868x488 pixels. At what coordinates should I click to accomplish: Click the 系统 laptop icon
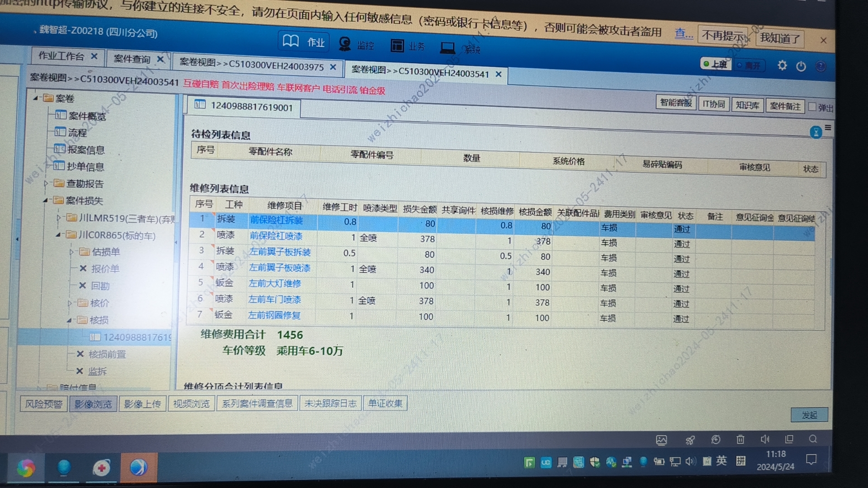pos(448,47)
